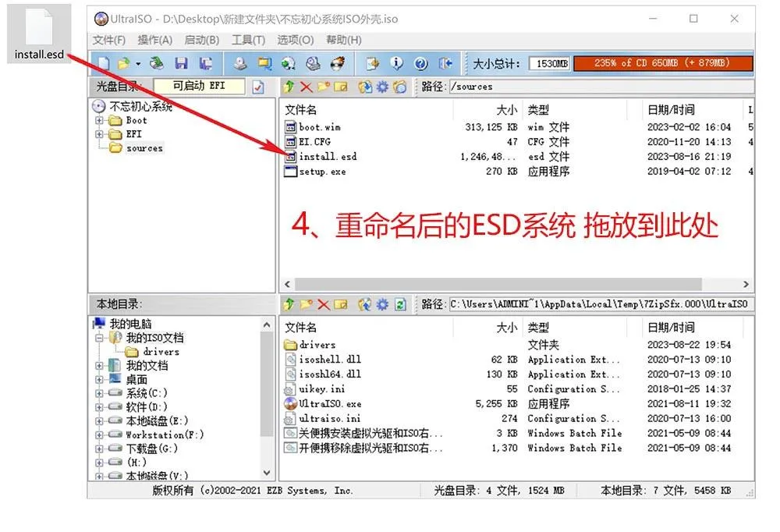Expand the 系统(C:) drive node
This screenshot has height=532, width=780.
click(99, 393)
